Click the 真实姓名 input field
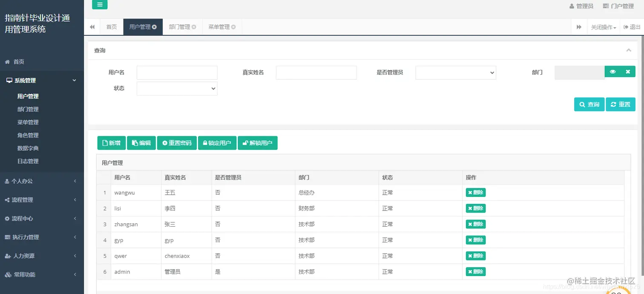This screenshot has width=644, height=294. [316, 72]
